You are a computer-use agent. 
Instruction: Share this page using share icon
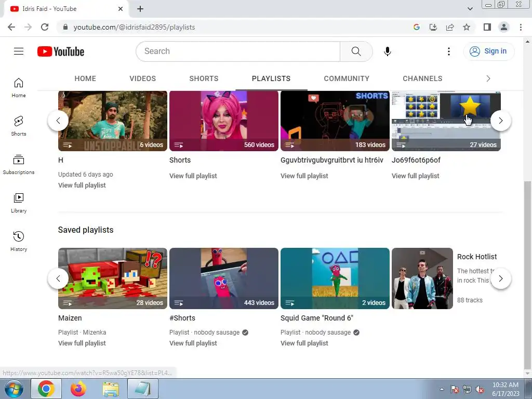tap(450, 27)
